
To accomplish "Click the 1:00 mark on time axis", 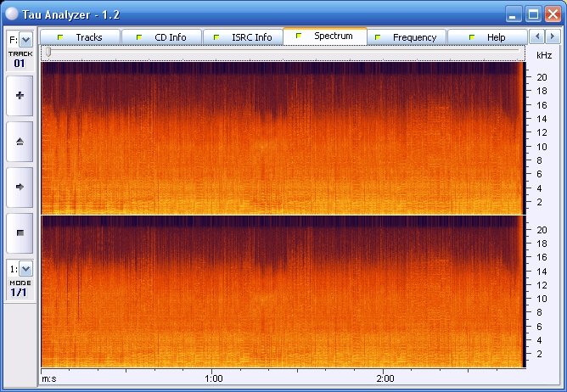I will click(214, 378).
